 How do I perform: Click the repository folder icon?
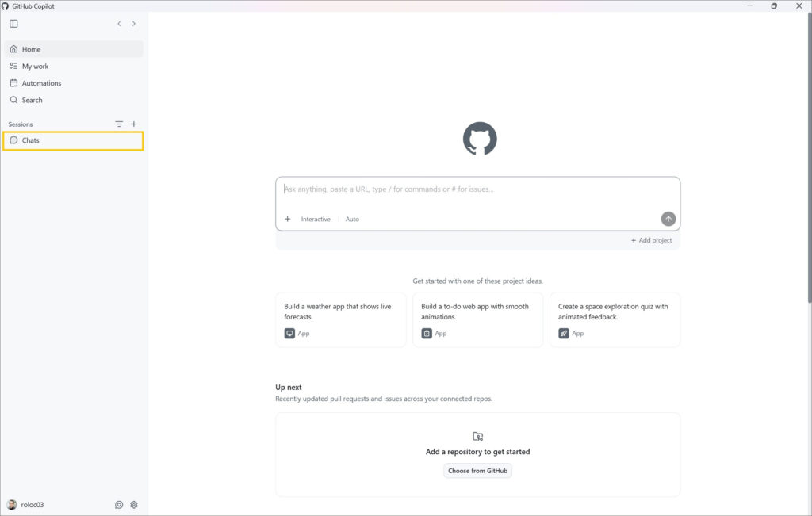[477, 436]
